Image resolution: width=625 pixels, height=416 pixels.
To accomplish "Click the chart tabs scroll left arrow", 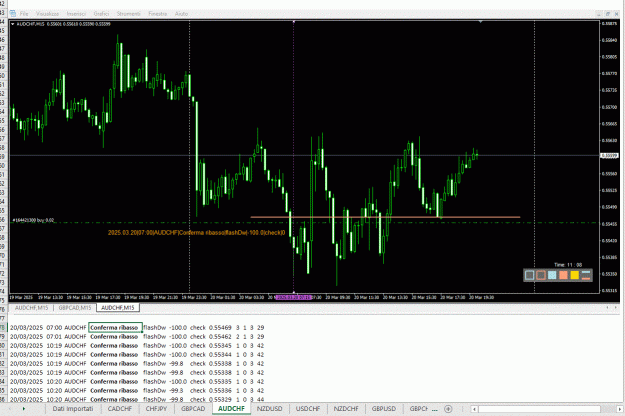I will [607, 308].
